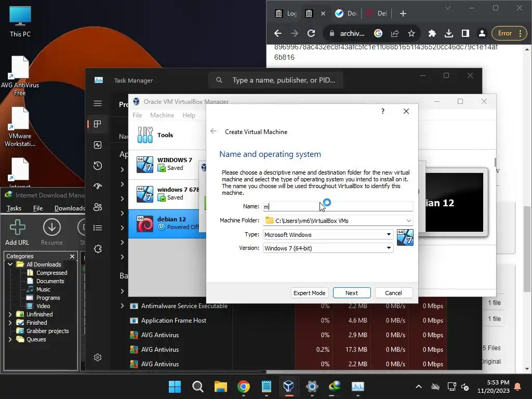Screen dimensions: 532x399
Task: Open Performance page icon in Task Manager sidebar
Action: [98, 145]
